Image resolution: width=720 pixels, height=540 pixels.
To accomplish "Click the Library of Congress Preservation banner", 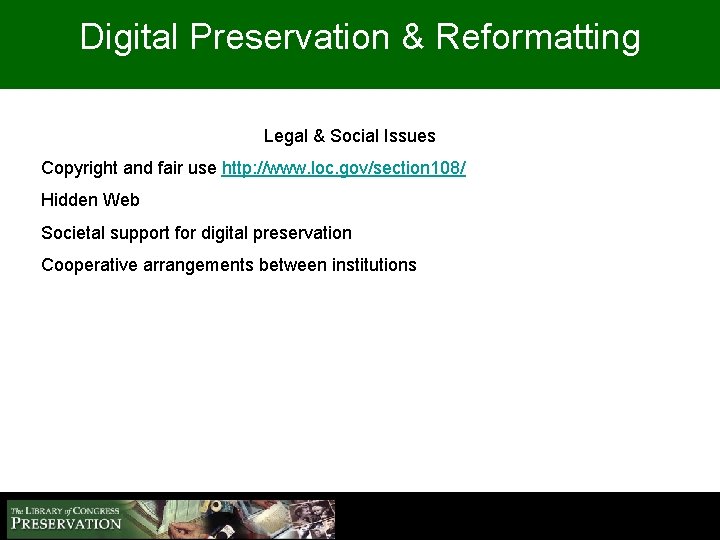I will coord(171,519).
